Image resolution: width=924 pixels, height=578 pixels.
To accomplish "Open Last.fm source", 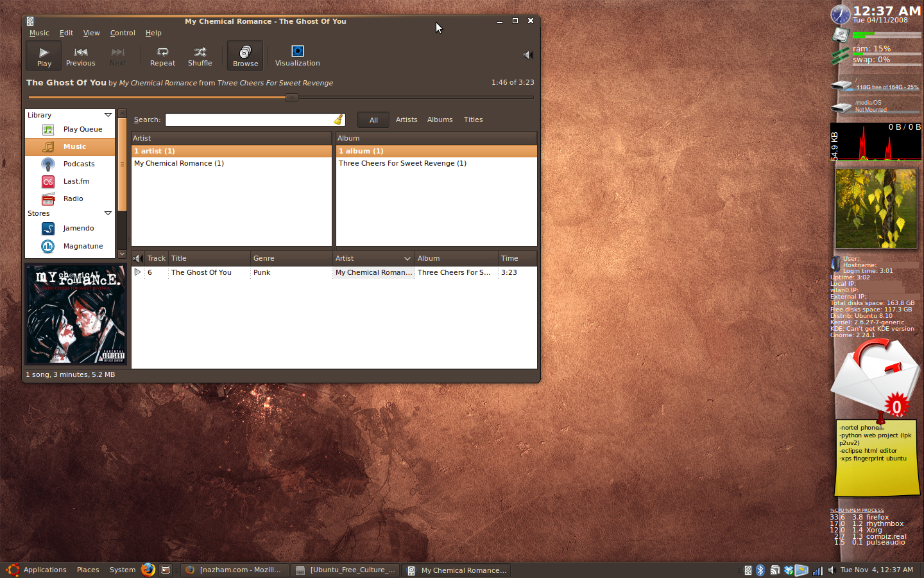I will (76, 182).
